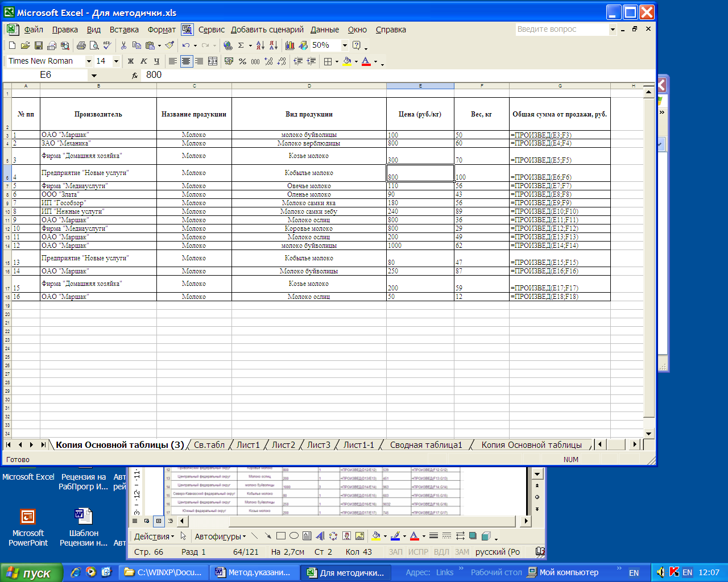The width and height of the screenshot is (728, 582).
Task: Expand the fill color dropdown arrow in Excel
Action: tap(356, 61)
